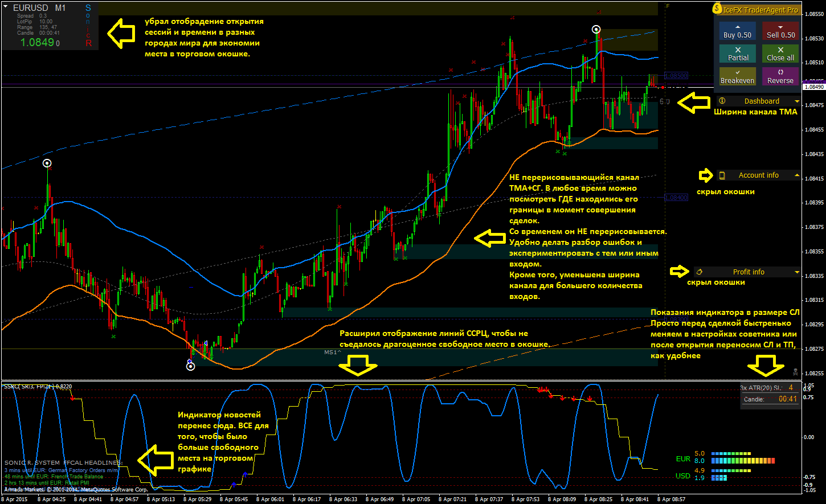Click the Close all button
The image size is (826, 504).
tap(780, 54)
